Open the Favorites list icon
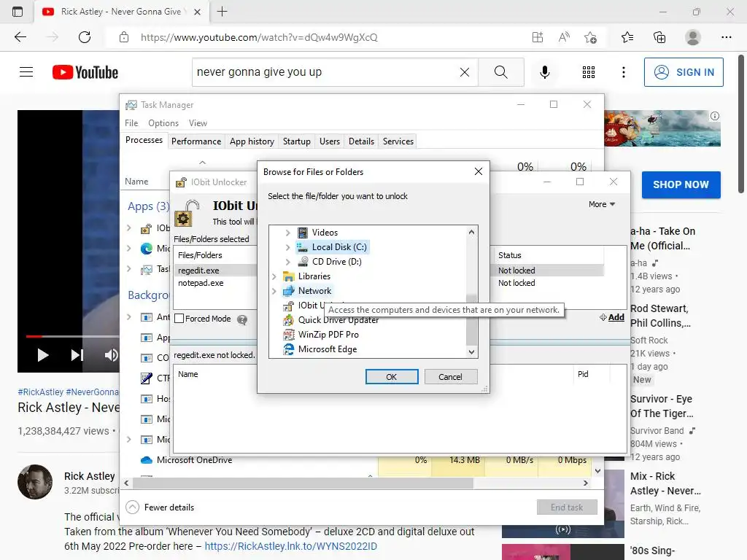The width and height of the screenshot is (747, 560). pyautogui.click(x=627, y=37)
